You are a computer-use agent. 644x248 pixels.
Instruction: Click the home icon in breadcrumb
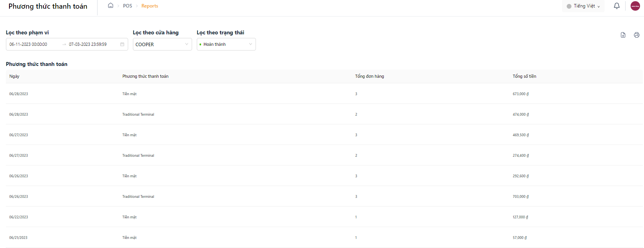click(x=110, y=6)
